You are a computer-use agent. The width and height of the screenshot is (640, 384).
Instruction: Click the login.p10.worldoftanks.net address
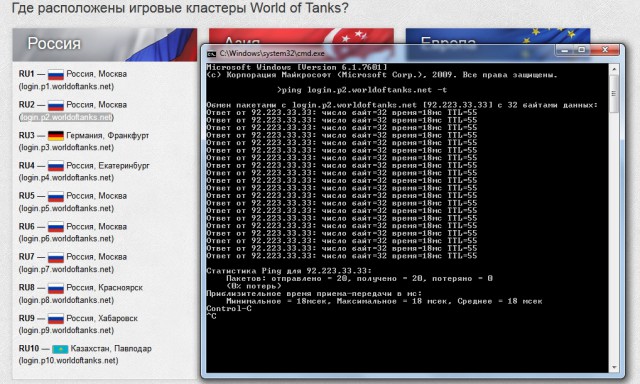69,360
